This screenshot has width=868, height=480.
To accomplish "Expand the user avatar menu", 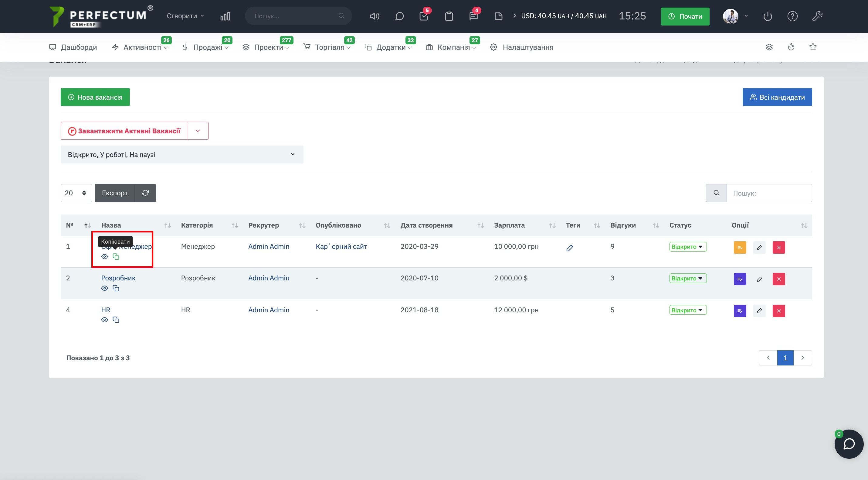I will [735, 16].
